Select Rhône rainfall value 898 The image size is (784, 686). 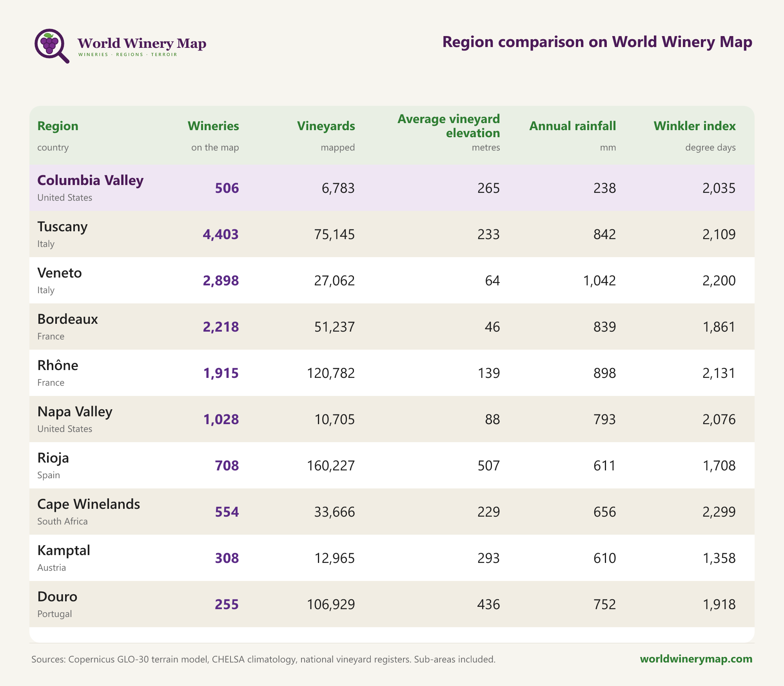605,373
